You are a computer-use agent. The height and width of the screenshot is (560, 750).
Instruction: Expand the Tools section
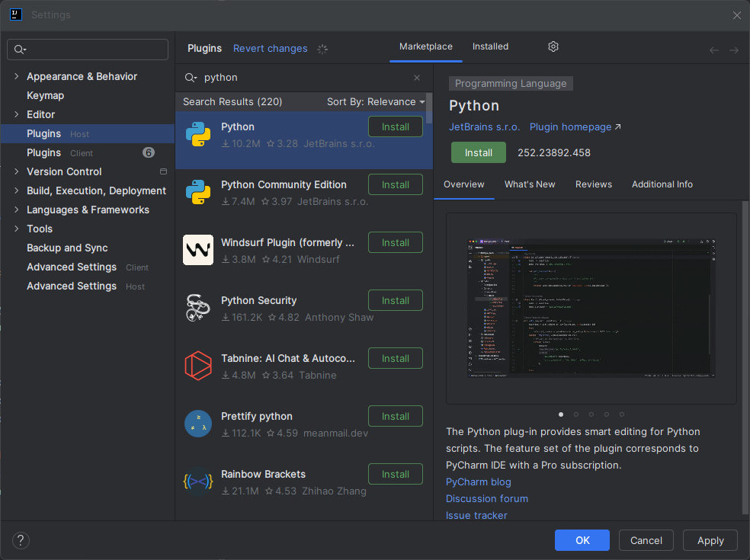16,229
